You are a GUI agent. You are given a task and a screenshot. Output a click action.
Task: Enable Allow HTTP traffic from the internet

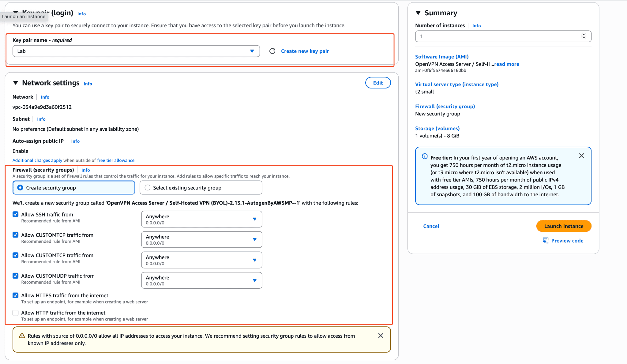tap(16, 313)
